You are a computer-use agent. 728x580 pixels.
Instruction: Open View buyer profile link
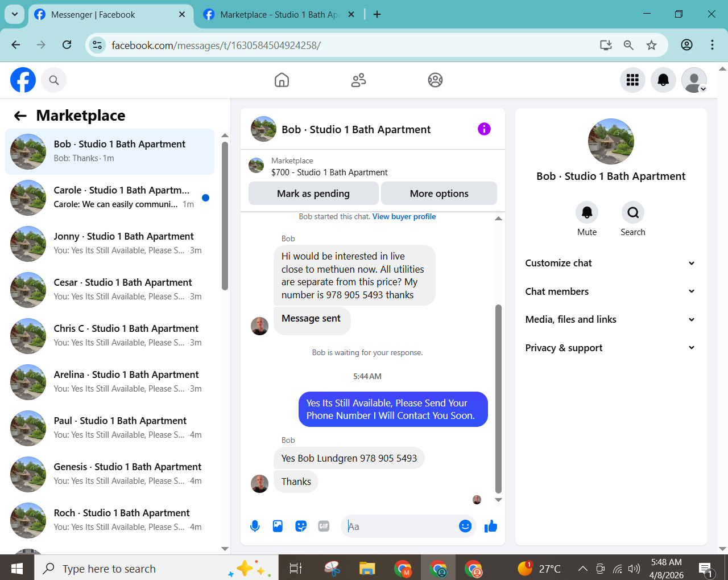[404, 216]
